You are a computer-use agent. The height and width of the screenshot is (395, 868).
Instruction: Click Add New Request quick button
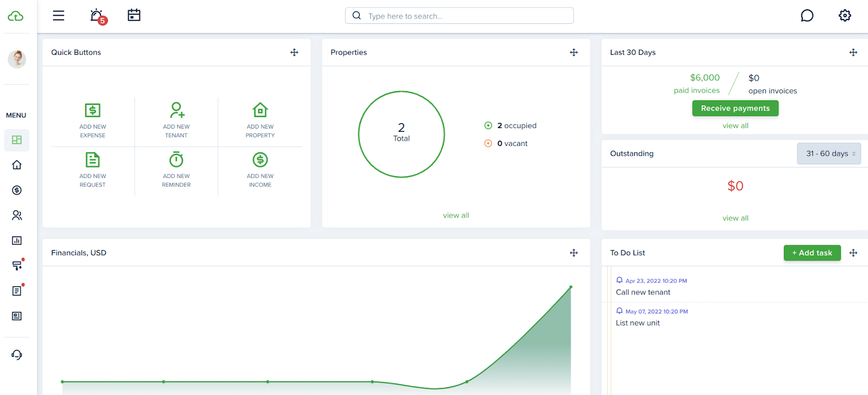click(93, 170)
